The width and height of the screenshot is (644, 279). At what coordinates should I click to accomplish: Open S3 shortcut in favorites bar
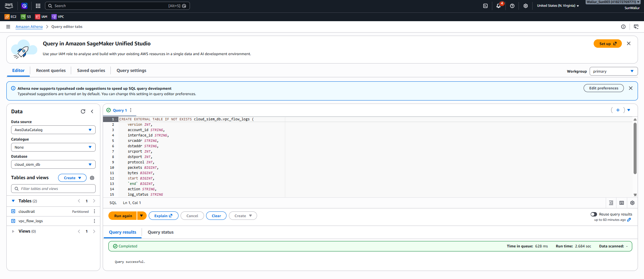coord(26,16)
